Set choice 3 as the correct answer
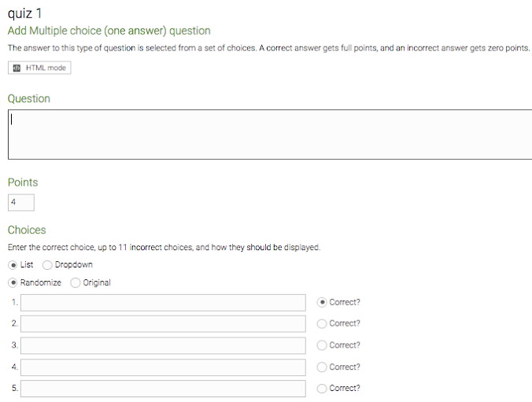 point(322,345)
